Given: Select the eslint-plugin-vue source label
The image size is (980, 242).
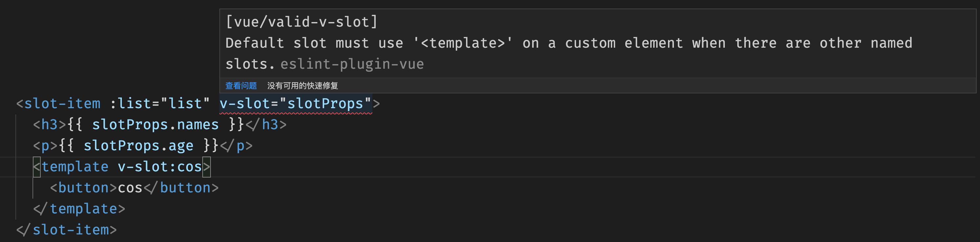Looking at the screenshot, I should (x=352, y=64).
